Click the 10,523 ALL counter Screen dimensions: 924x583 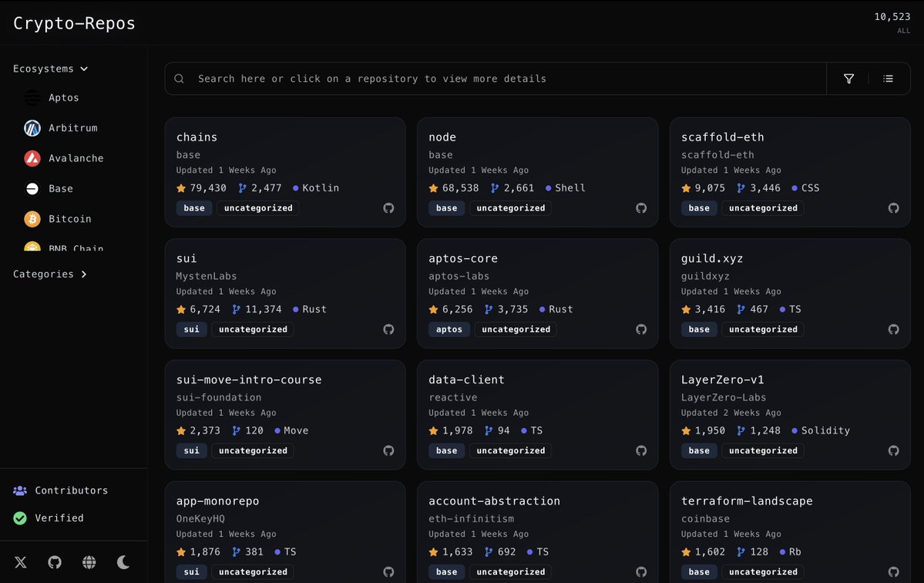(x=892, y=23)
